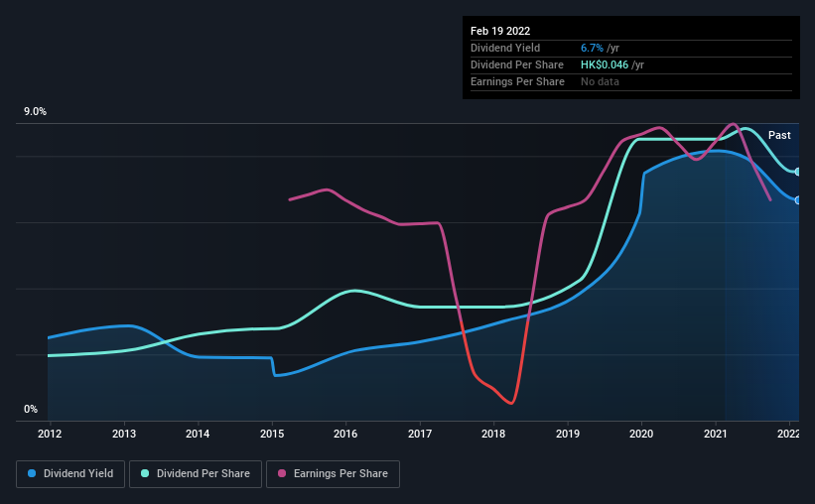Image resolution: width=815 pixels, height=504 pixels.
Task: Click the 2020 x-axis label
Action: [x=641, y=434]
